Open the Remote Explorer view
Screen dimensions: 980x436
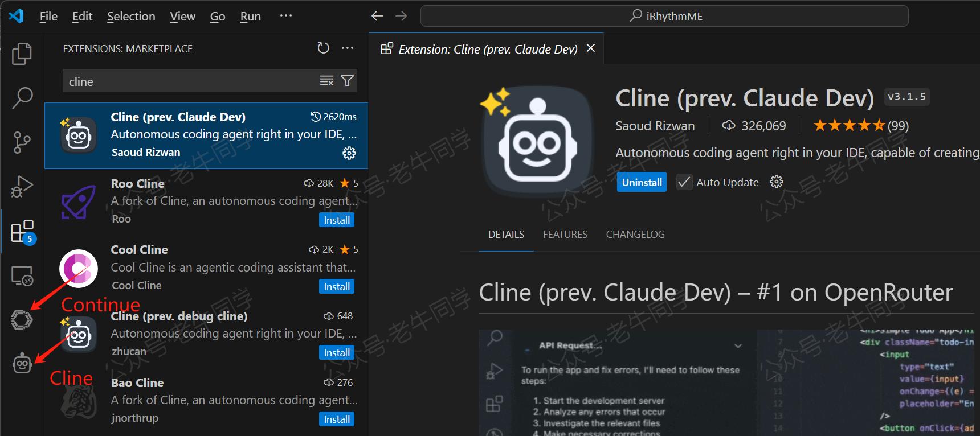pos(22,276)
